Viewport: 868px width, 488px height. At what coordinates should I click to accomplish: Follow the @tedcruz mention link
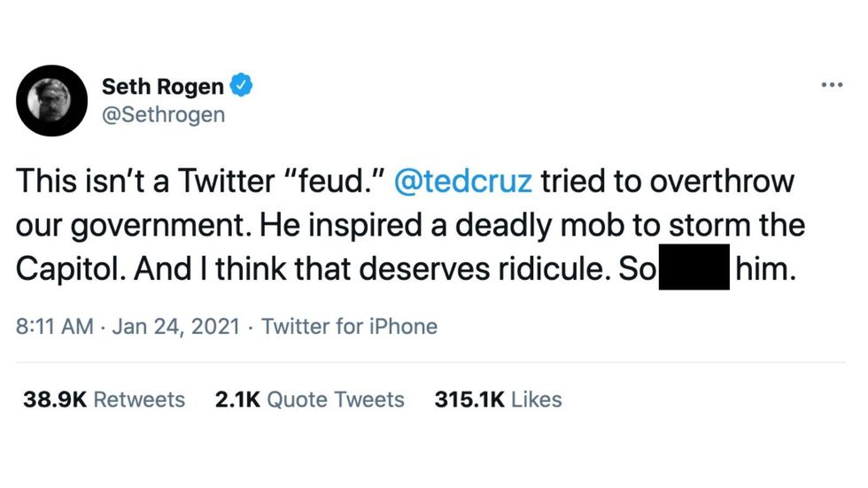462,182
